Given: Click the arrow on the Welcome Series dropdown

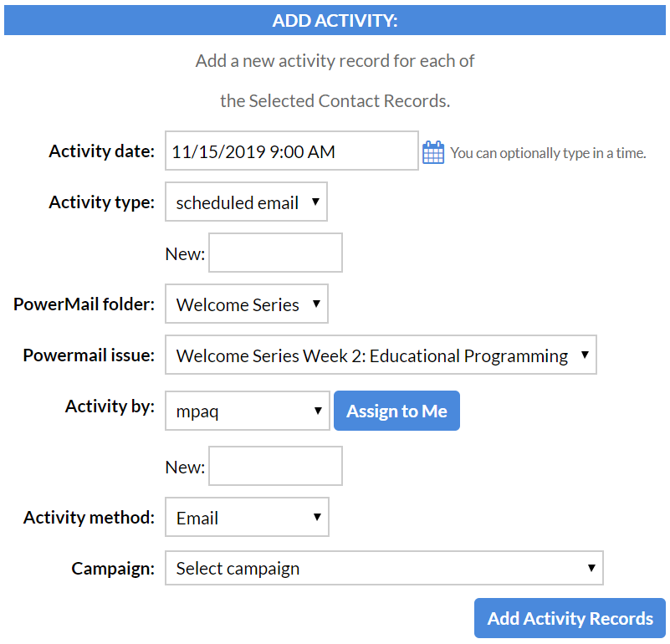Looking at the screenshot, I should pyautogui.click(x=316, y=304).
